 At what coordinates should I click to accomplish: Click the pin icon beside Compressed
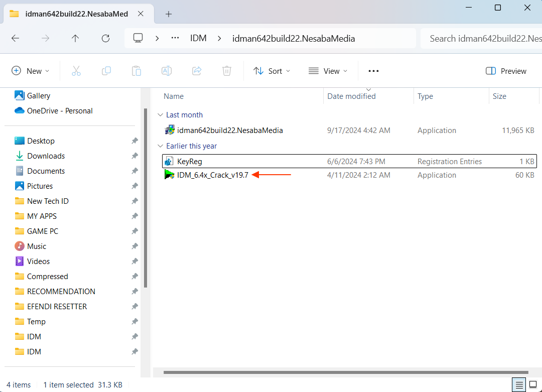[x=134, y=276]
